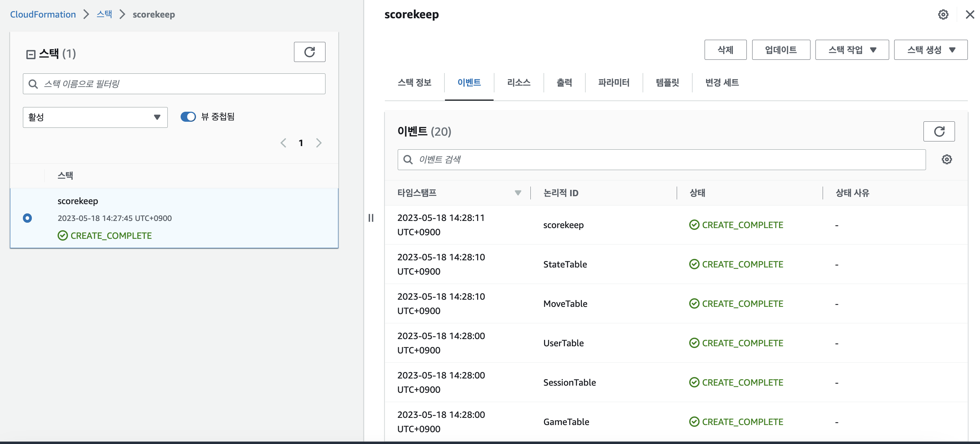Screen dimensions: 980x444
Task: Switch to the 변경 세트 tab
Action: (x=721, y=82)
